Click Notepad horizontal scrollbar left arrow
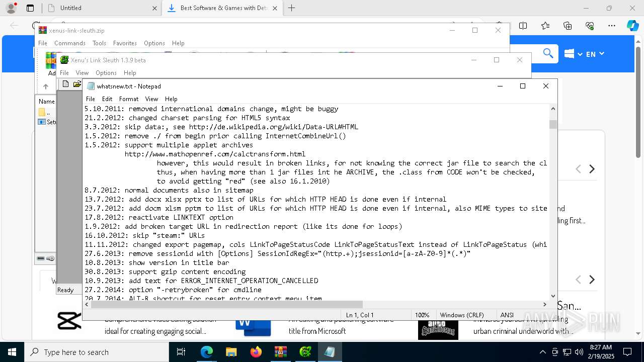644x362 pixels. (x=87, y=304)
